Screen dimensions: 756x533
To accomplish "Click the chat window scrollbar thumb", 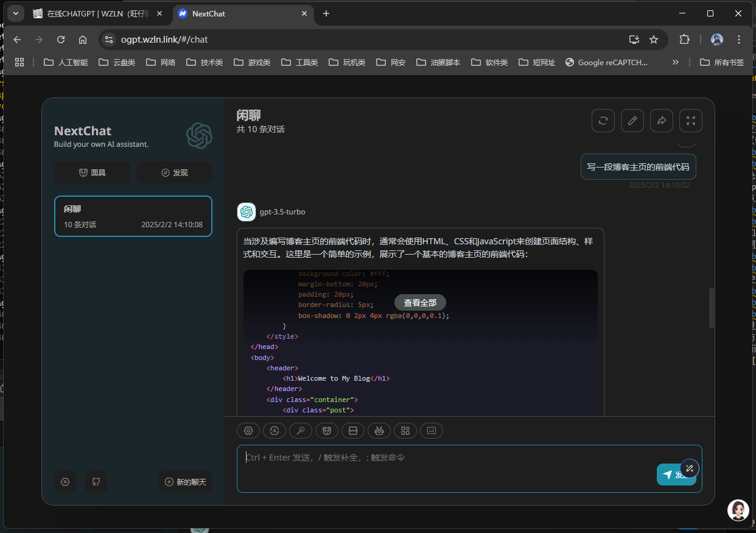I will (712, 308).
